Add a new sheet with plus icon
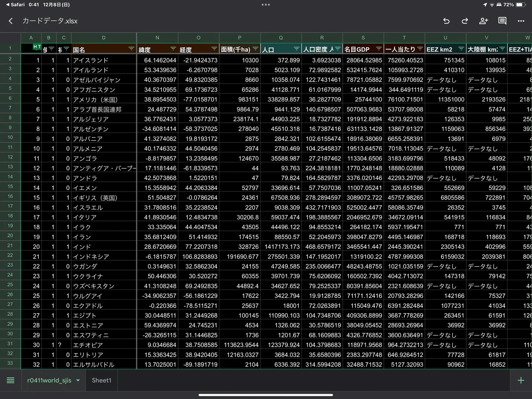Screen dimensions: 532x399 pyautogui.click(x=521, y=380)
